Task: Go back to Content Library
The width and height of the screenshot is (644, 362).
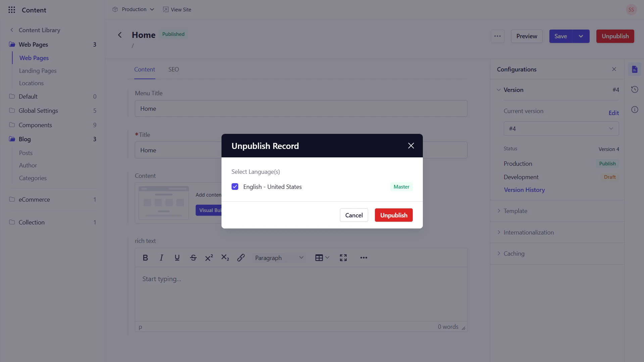Action: [35, 30]
